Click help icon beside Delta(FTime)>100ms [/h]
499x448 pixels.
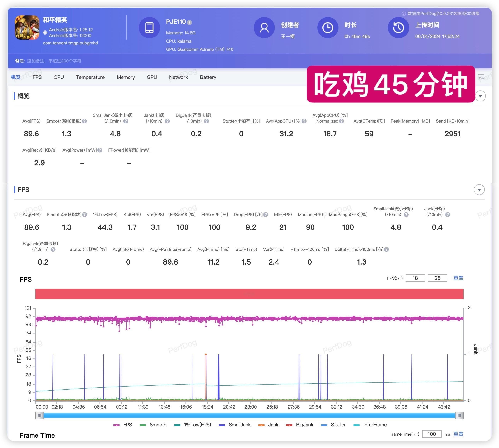(387, 249)
